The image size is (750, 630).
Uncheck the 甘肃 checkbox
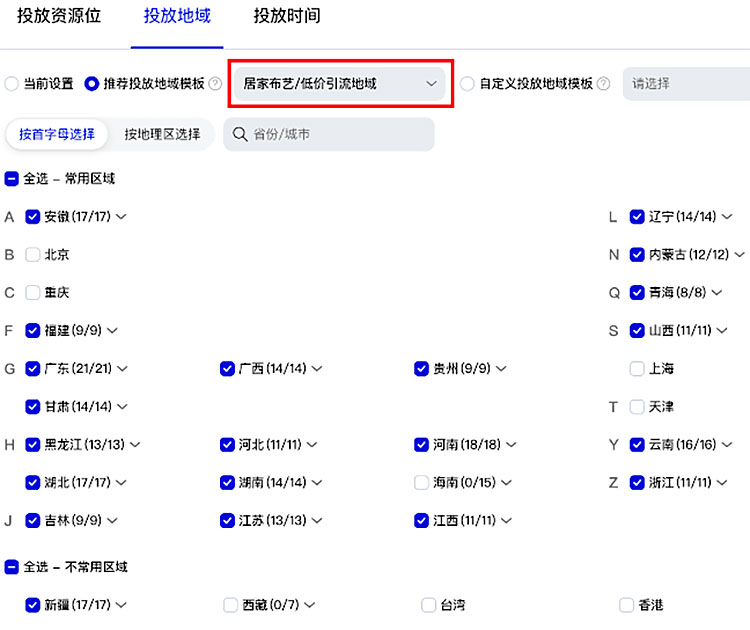pos(33,407)
